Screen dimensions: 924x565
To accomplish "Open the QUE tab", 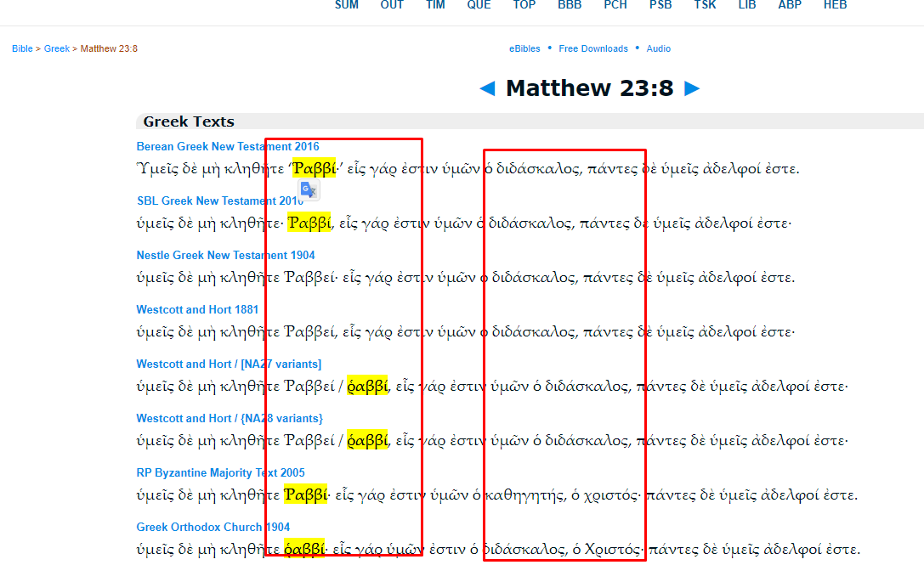I will pyautogui.click(x=479, y=5).
